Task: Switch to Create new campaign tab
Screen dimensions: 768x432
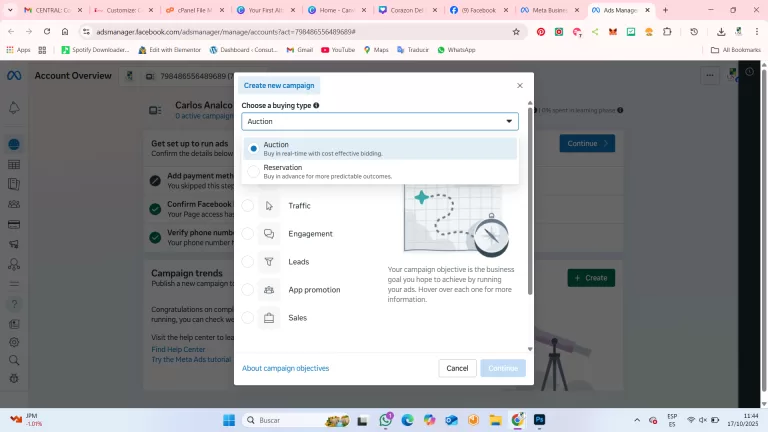Action: [x=279, y=85]
